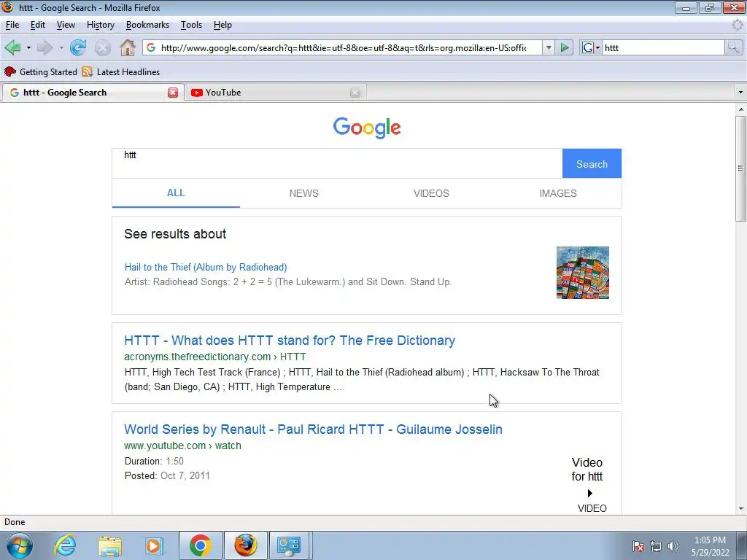This screenshot has height=560, width=747.
Task: Open the URL bar history dropdown
Action: [x=549, y=47]
